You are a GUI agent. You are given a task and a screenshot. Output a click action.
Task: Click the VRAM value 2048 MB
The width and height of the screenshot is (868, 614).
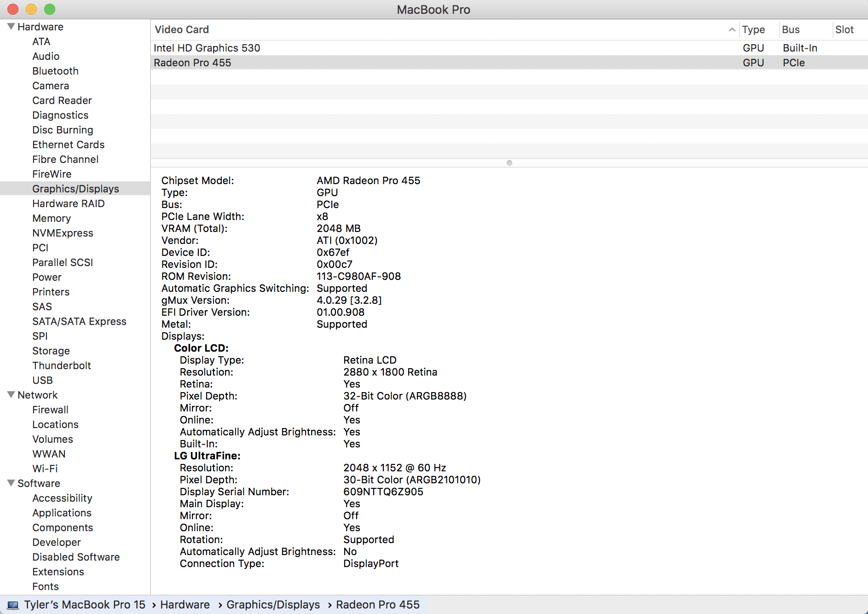coord(338,228)
